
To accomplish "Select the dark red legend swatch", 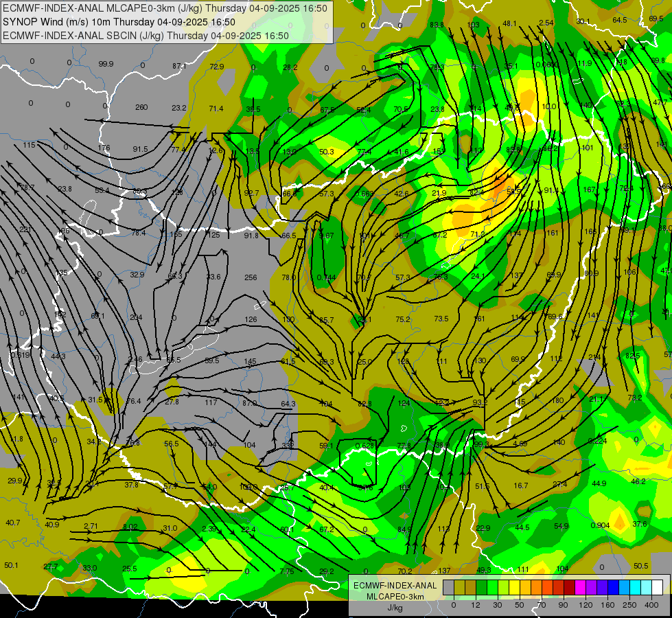I will 569,588.
